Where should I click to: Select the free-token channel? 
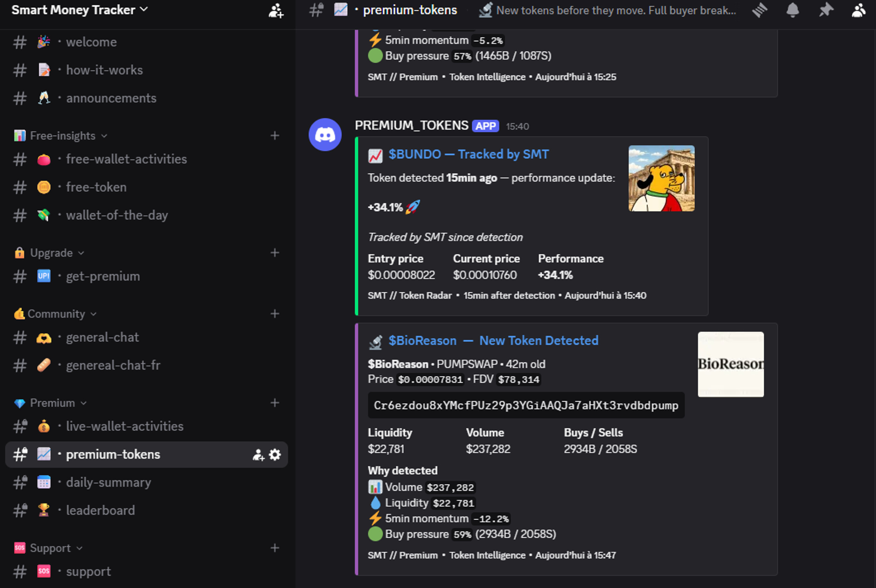click(146, 187)
